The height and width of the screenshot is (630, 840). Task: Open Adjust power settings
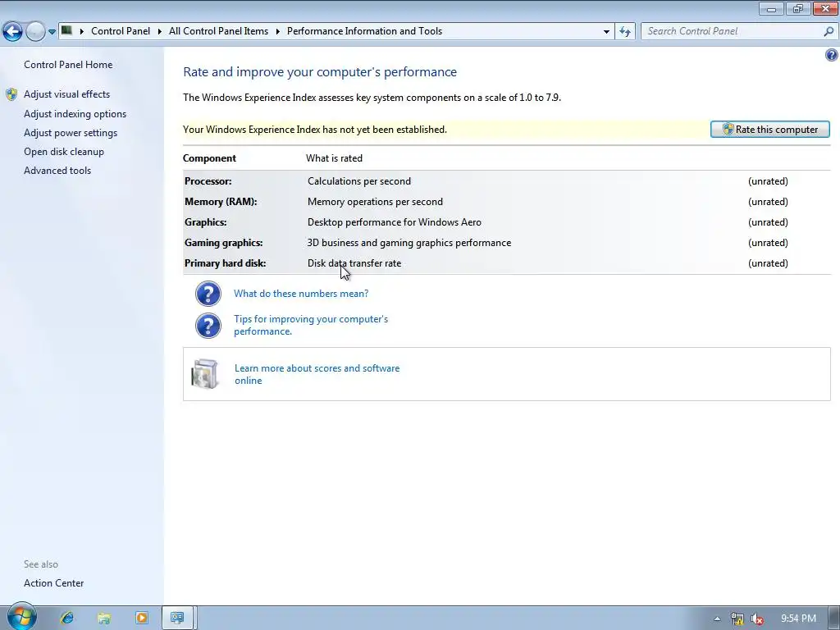tap(71, 133)
